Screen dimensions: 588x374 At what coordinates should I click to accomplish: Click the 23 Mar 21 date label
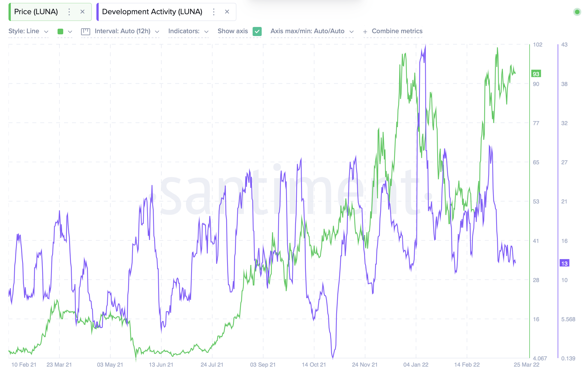coord(59,365)
